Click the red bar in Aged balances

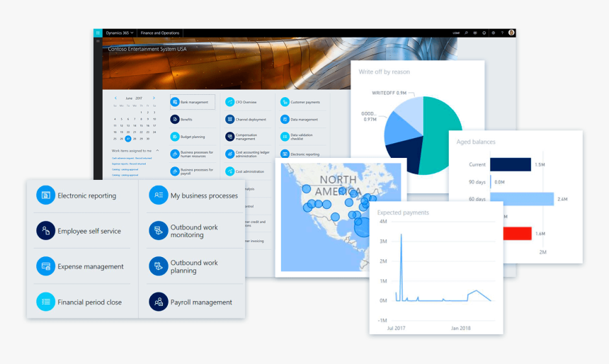(x=518, y=234)
